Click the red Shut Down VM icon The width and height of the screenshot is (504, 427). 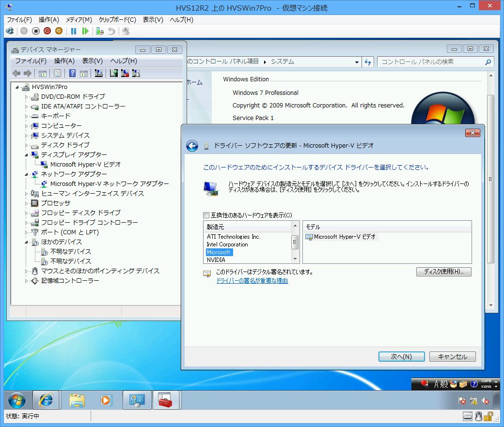(x=47, y=31)
